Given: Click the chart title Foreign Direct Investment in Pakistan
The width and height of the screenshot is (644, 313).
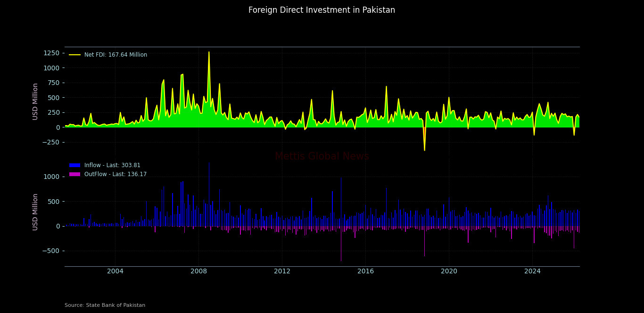Looking at the screenshot, I should tap(322, 10).
